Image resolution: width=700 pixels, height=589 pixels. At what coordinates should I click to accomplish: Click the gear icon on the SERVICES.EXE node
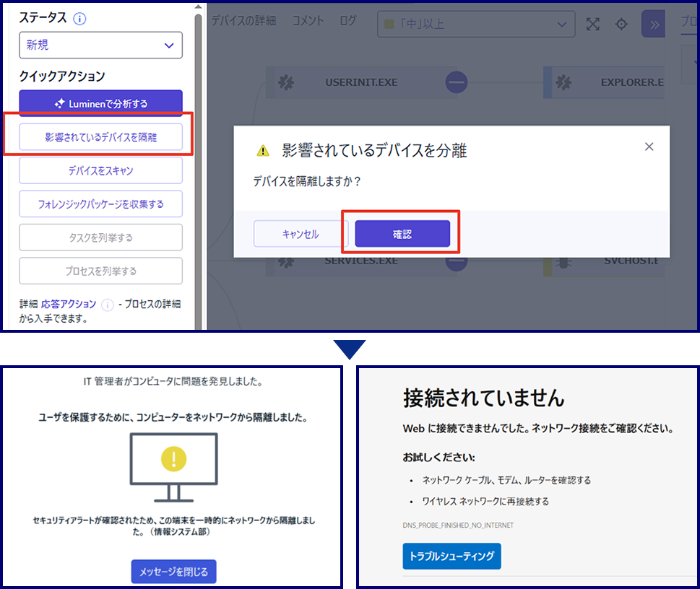coord(285,262)
